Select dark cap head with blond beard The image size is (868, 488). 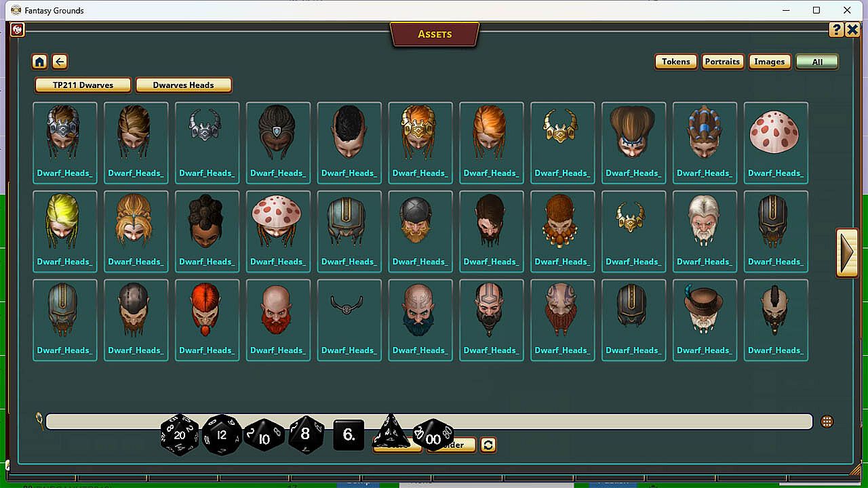pos(420,232)
